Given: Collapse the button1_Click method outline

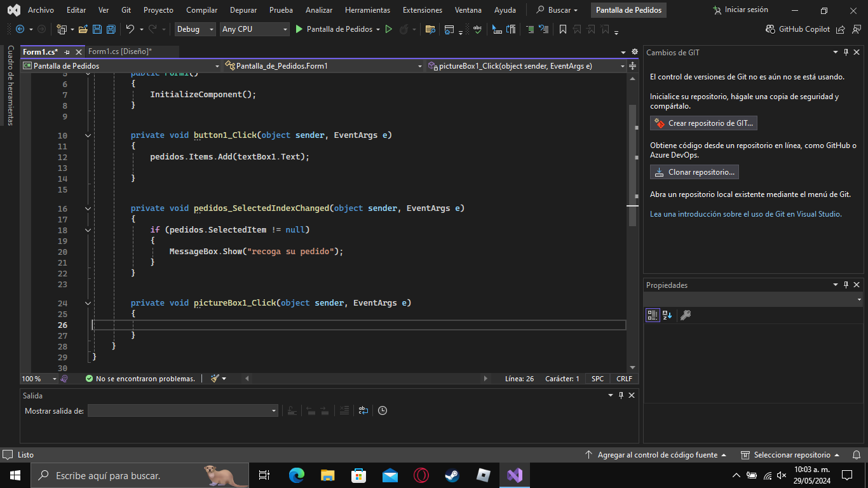Looking at the screenshot, I should coord(88,135).
